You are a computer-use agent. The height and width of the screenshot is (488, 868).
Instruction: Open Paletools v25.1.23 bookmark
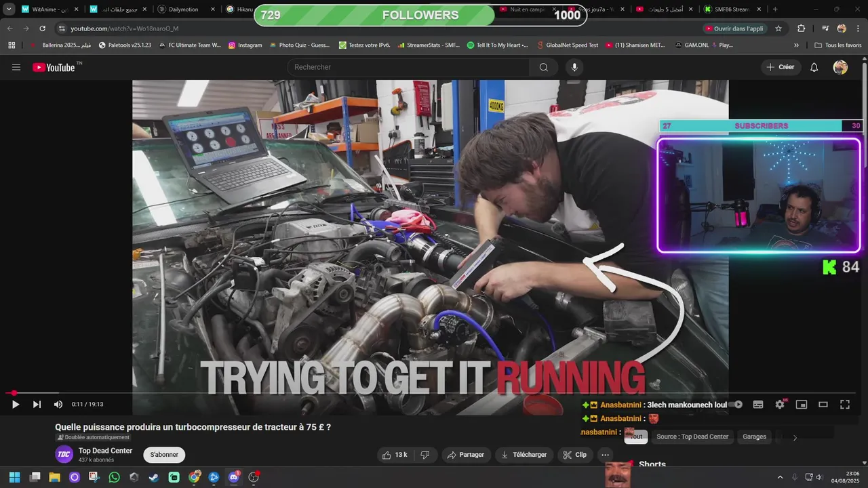pyautogui.click(x=125, y=45)
